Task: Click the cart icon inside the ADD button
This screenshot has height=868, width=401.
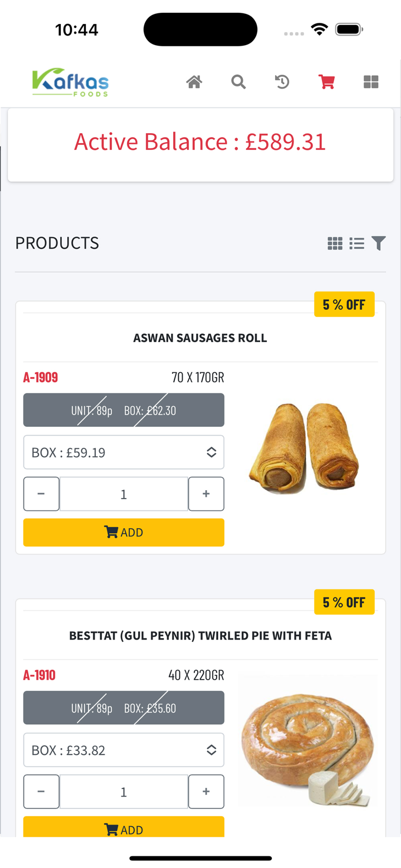Action: (x=111, y=531)
